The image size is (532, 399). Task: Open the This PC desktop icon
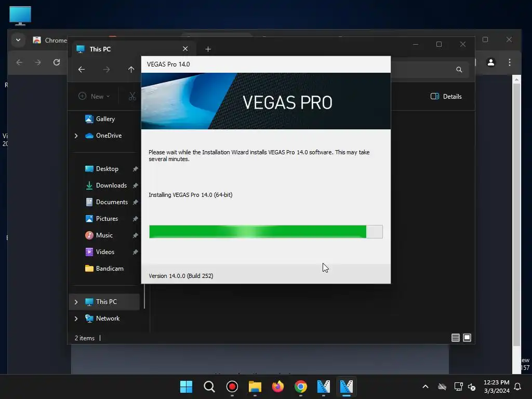pos(20,16)
